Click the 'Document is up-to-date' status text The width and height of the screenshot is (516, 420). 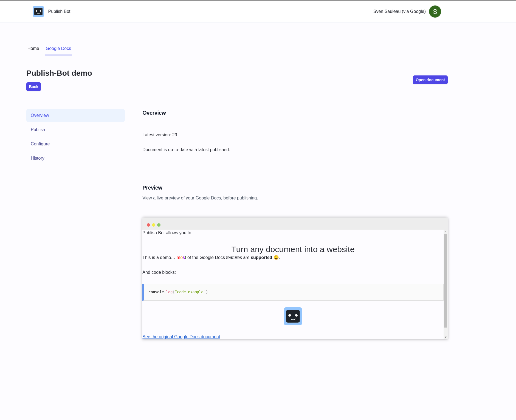pos(186,150)
